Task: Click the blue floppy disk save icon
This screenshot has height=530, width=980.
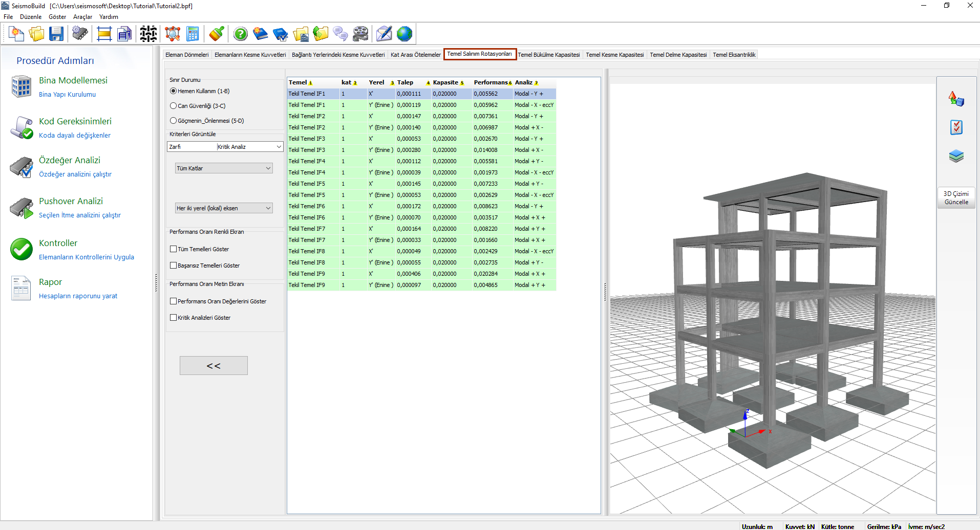Action: pos(56,34)
